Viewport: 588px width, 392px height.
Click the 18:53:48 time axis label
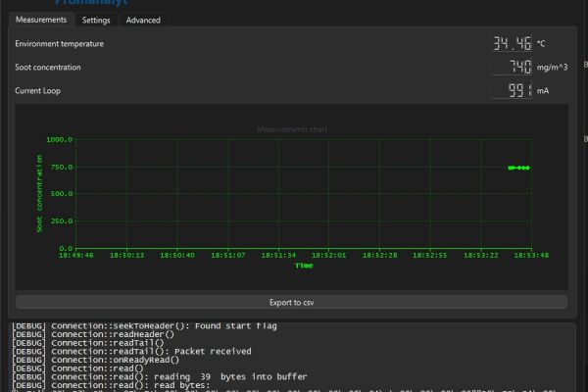(531, 256)
